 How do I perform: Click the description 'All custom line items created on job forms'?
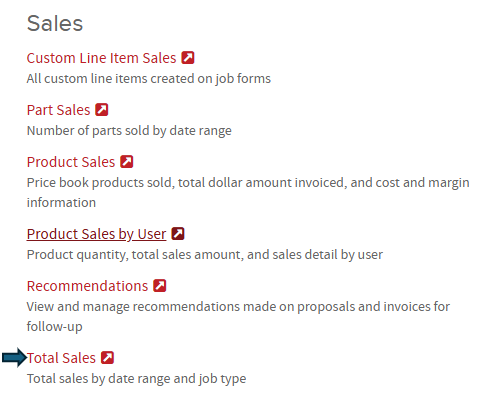149,79
